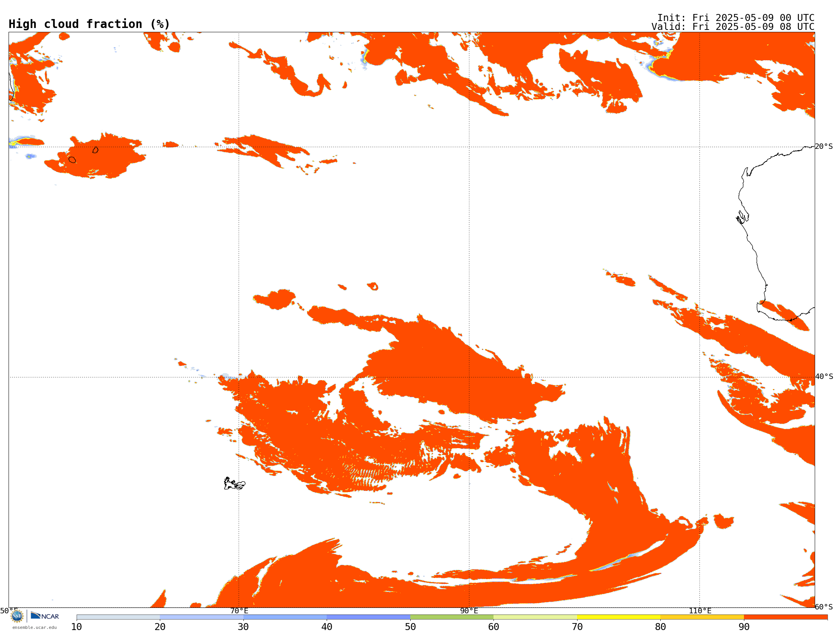Pick the orange-red above-90 colorbar segment
Viewport: 840px width, 632px height.
pyautogui.click(x=786, y=617)
